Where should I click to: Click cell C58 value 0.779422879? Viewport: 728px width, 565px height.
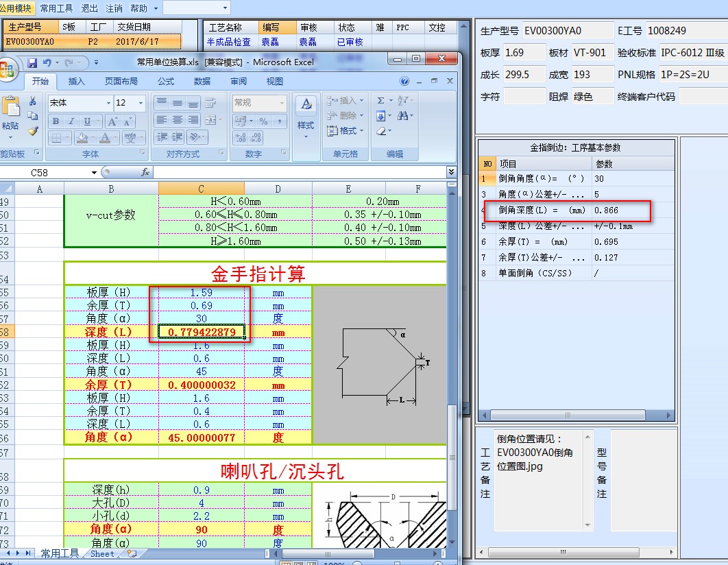pos(201,332)
